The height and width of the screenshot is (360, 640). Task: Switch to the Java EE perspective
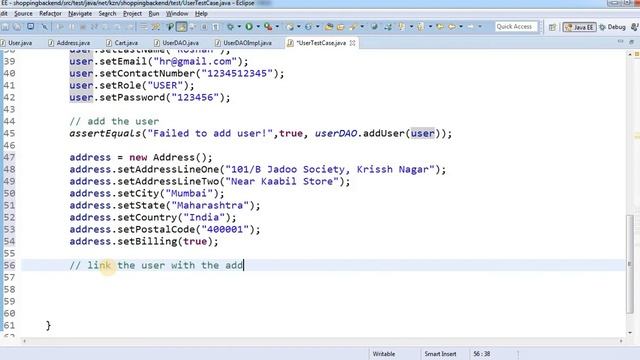pyautogui.click(x=579, y=27)
